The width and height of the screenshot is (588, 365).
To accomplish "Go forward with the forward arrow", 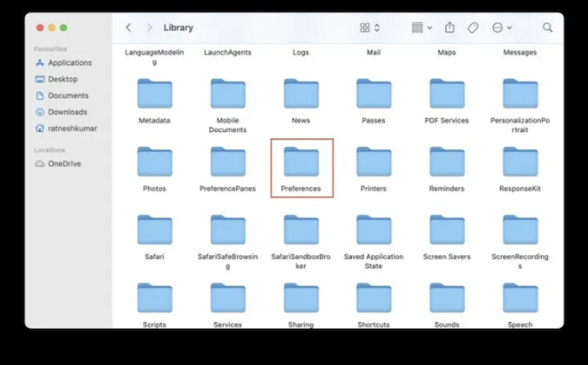I will point(150,28).
